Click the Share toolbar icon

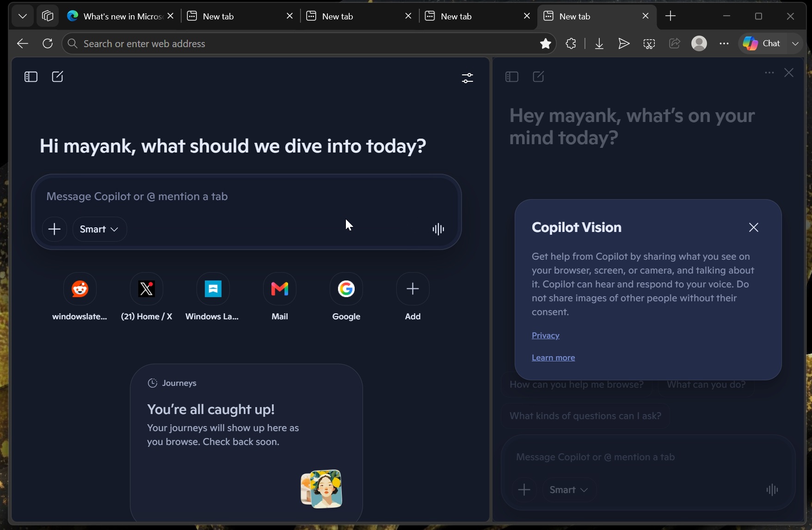(675, 43)
